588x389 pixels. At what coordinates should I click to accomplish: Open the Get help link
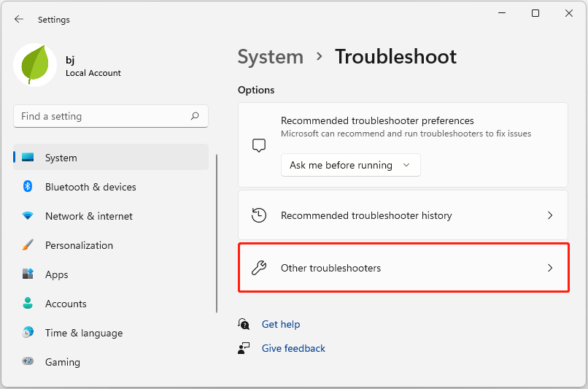pos(281,324)
